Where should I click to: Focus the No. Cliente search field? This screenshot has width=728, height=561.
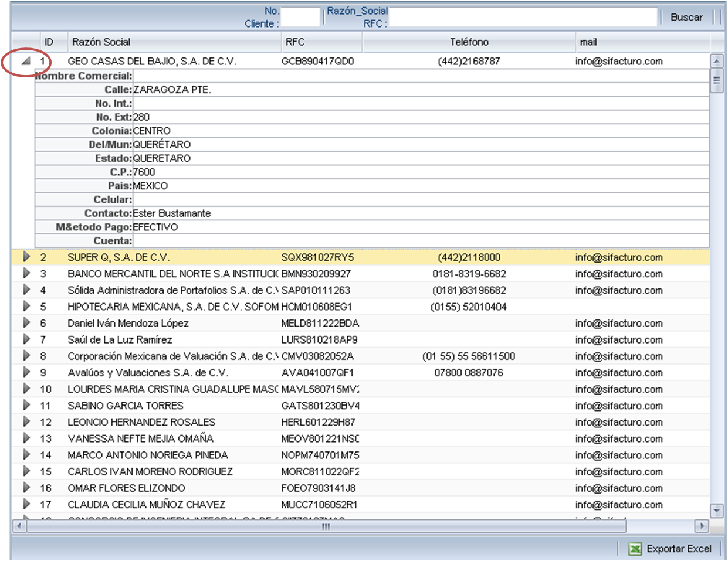(x=301, y=17)
